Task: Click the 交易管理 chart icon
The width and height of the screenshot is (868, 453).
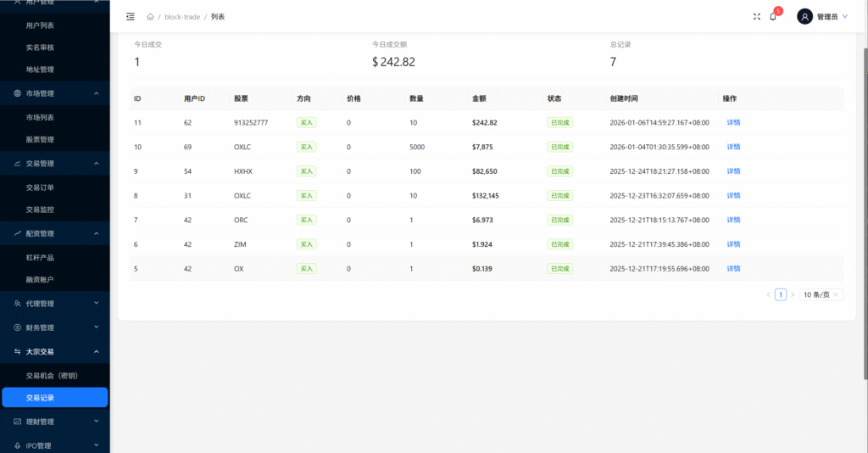Action: (x=18, y=164)
